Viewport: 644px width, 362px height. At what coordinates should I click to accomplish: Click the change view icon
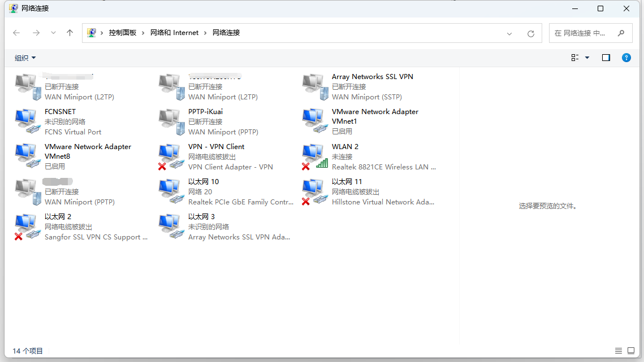click(x=575, y=58)
